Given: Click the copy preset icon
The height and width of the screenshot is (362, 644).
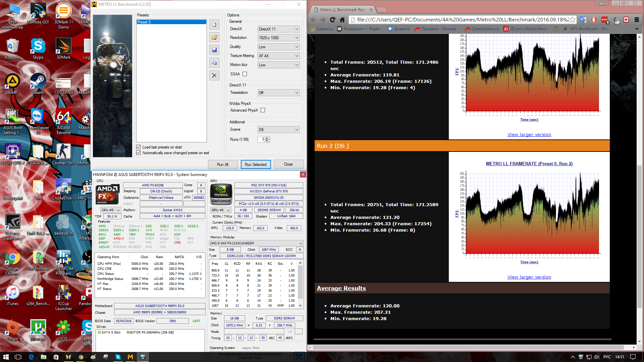Looking at the screenshot, I should point(214,63).
